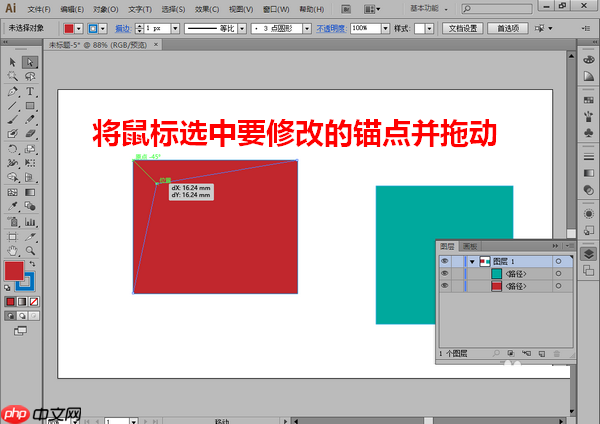
Task: Select the Magic Wand tool
Action: click(12, 76)
